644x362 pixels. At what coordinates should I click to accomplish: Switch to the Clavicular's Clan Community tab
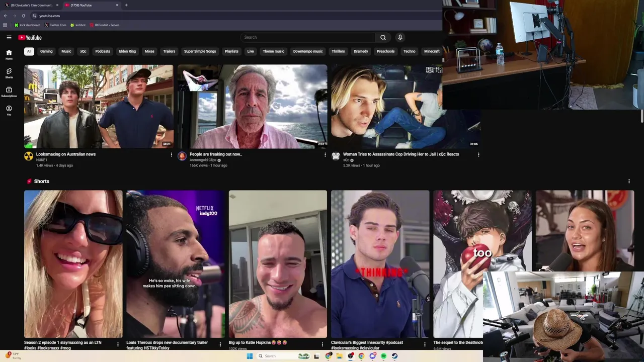tap(31, 5)
